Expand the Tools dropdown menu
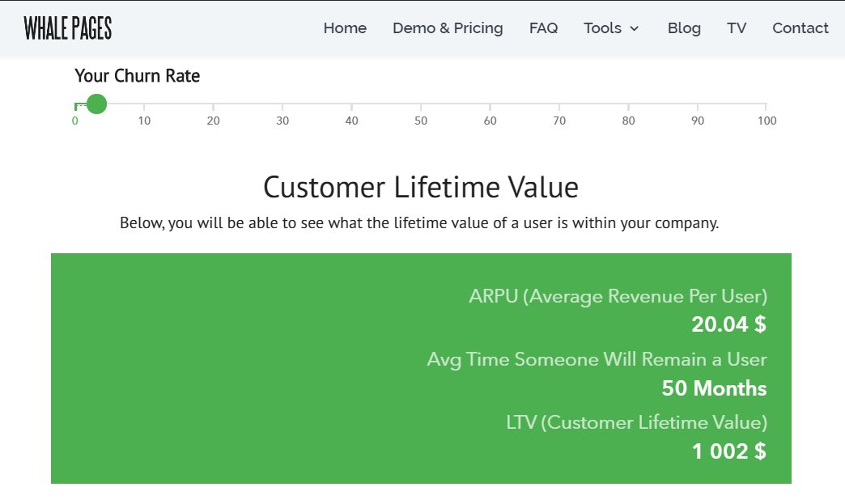Viewport: 845px width, 504px height. tap(603, 28)
